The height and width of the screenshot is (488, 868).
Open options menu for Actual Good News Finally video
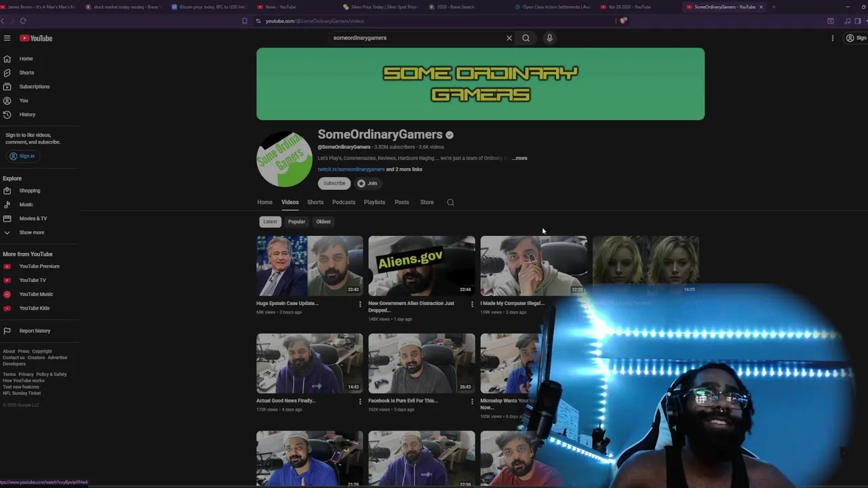[x=360, y=402]
